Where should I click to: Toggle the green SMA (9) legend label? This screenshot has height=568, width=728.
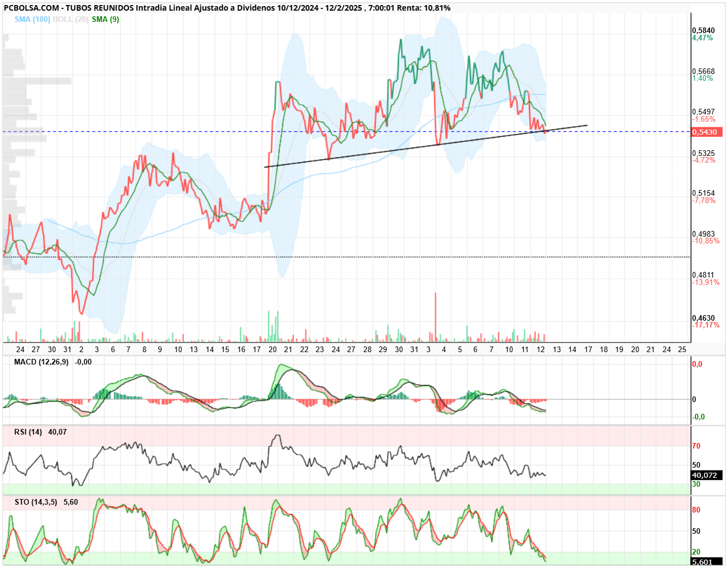[105, 19]
